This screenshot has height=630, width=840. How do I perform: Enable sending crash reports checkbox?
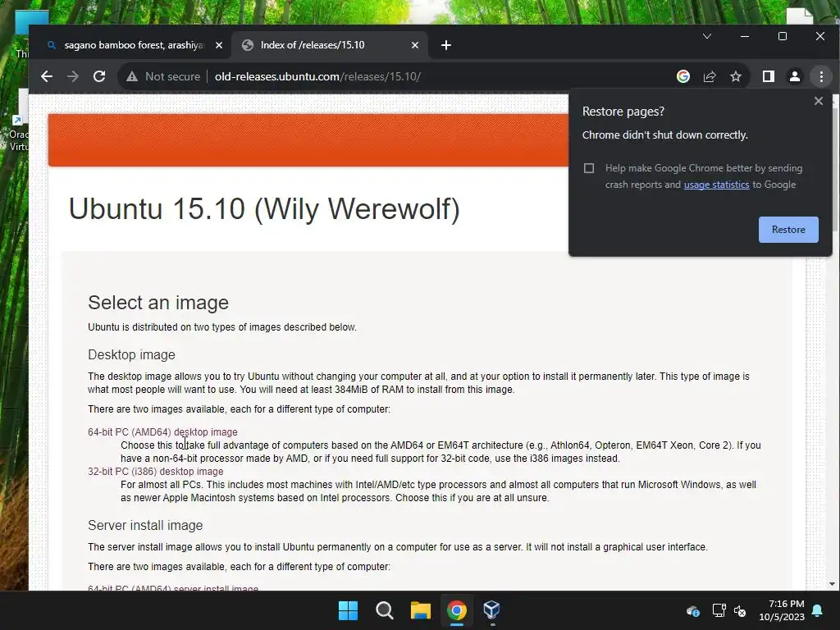(589, 168)
